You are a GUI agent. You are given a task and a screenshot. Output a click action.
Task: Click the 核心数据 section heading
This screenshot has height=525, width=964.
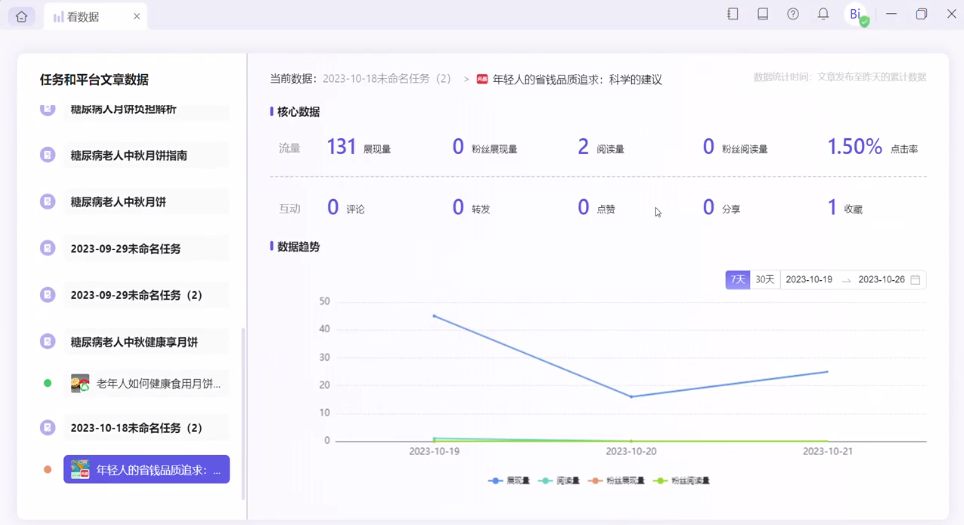coord(298,112)
